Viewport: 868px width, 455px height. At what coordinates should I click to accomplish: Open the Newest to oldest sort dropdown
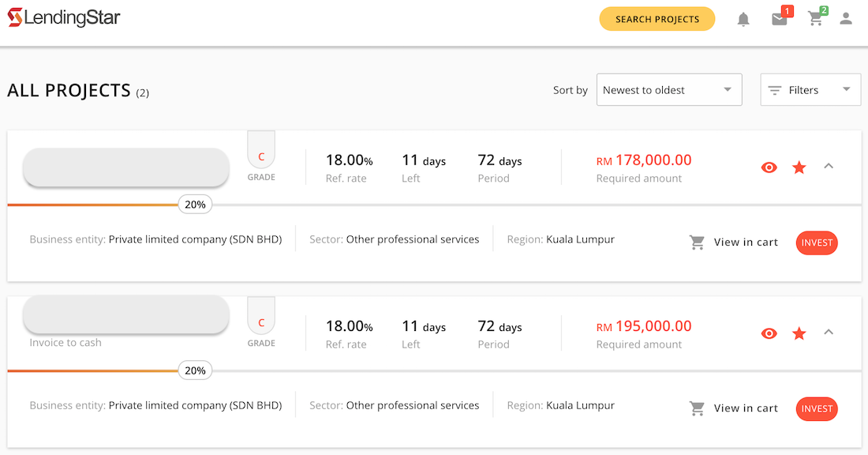pyautogui.click(x=669, y=90)
